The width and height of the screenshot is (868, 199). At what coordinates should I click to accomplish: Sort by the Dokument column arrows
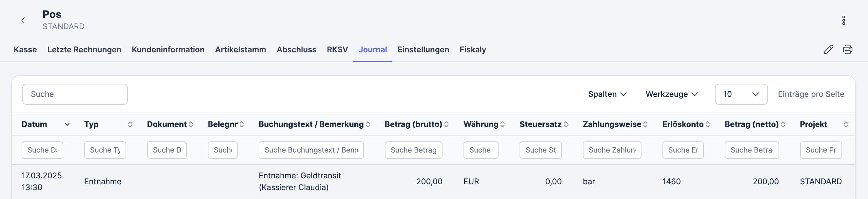[x=191, y=125]
